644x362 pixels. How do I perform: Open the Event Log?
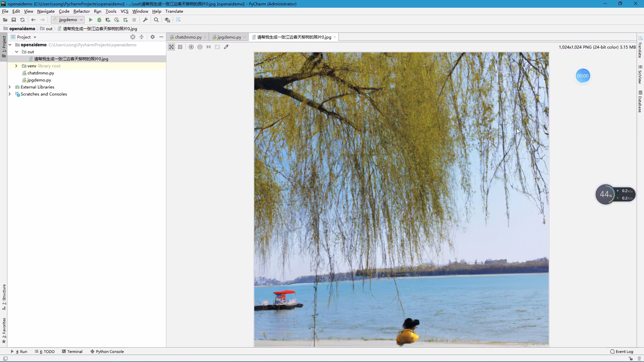[624, 352]
